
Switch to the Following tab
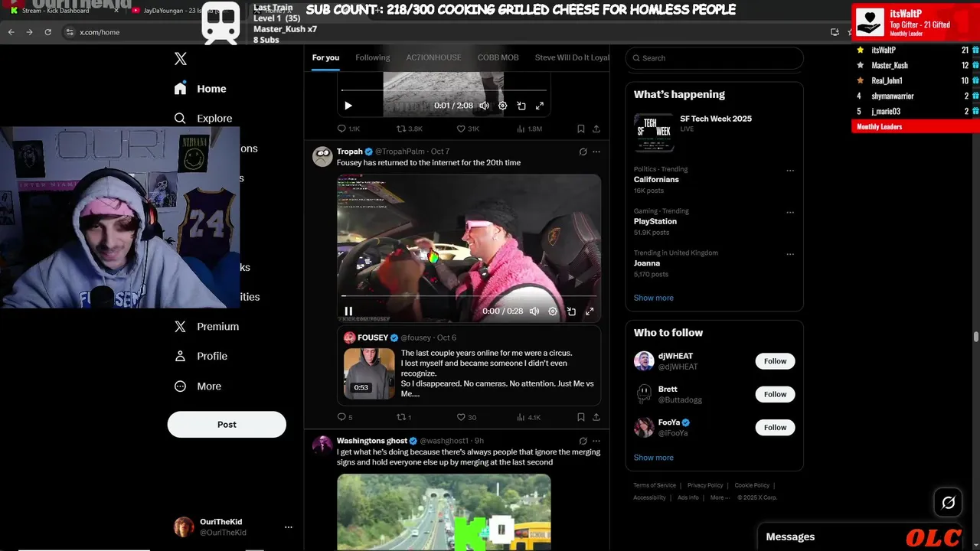click(x=373, y=58)
